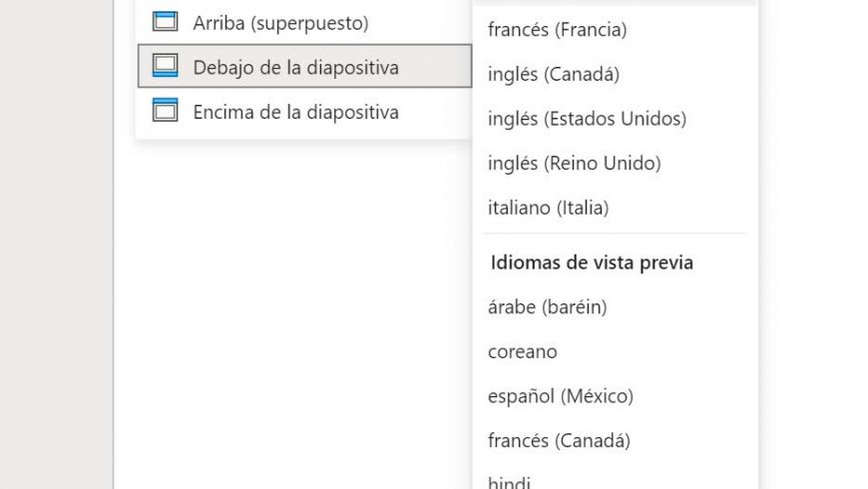This screenshot has height=489, width=868.
Task: Choose coreano from preview languages
Action: [x=615, y=351]
